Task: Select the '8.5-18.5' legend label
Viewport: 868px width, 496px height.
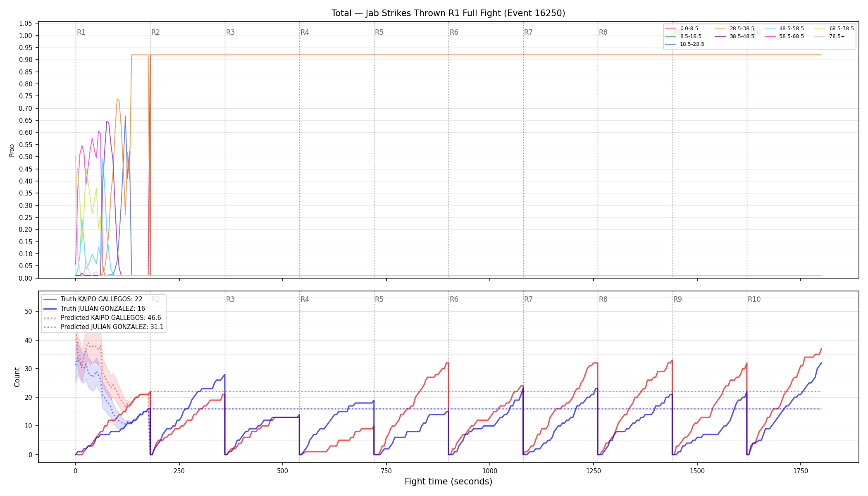Action: [x=691, y=36]
